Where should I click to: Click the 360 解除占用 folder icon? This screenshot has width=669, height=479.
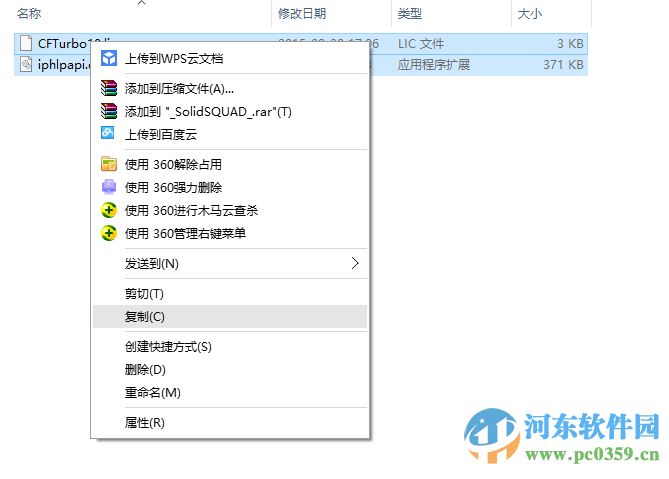[109, 164]
